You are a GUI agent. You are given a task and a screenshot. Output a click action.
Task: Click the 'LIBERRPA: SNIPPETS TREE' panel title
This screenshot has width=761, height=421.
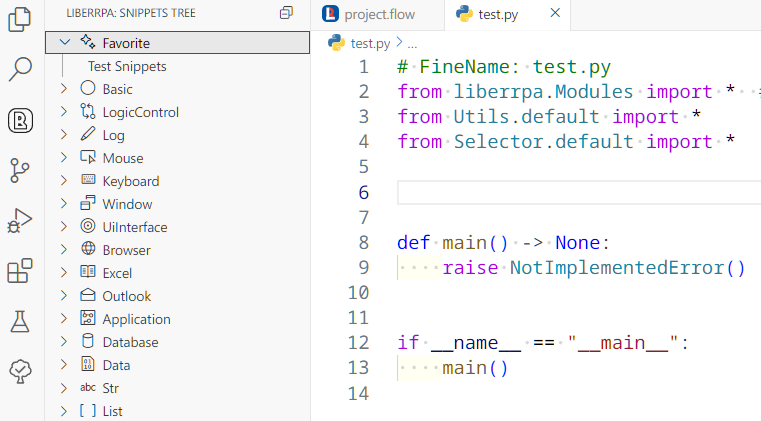131,13
